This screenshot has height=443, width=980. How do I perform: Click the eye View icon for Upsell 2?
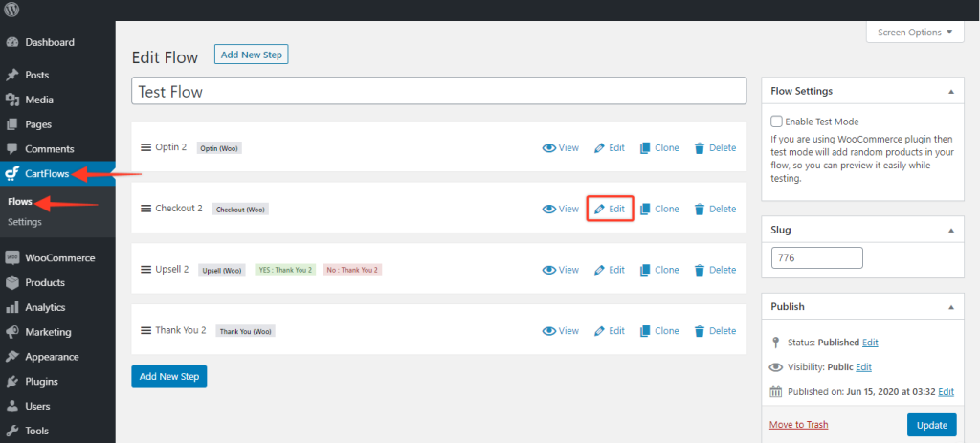[549, 270]
